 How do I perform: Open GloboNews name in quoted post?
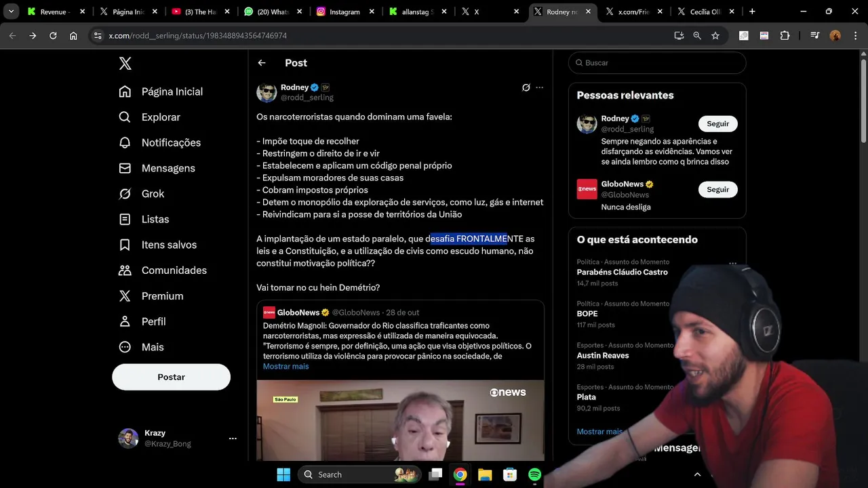tap(298, 312)
